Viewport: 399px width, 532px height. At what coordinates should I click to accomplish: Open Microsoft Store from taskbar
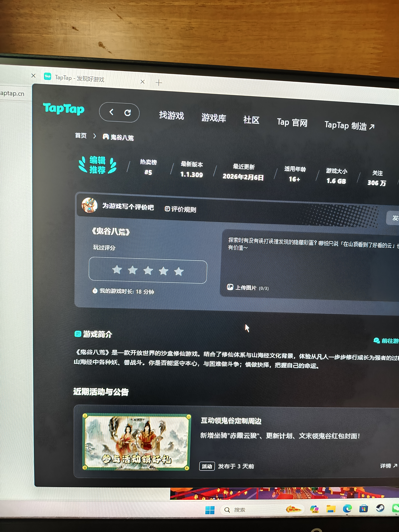tap(363, 508)
